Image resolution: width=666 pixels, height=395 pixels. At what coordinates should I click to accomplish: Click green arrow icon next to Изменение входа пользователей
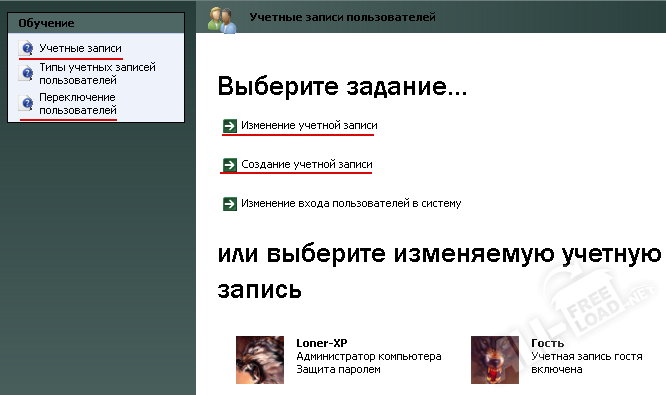tap(230, 204)
